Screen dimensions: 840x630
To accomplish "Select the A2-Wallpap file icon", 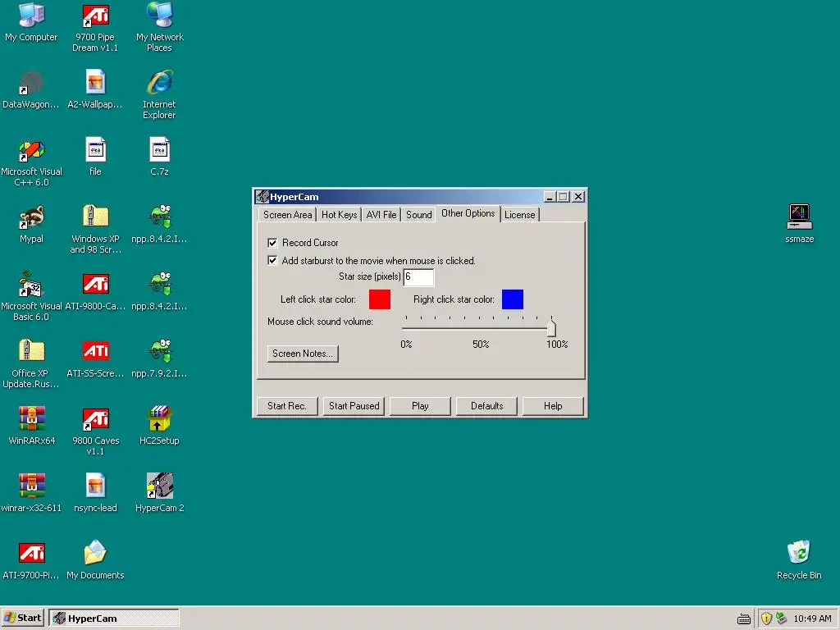I will click(x=95, y=90).
